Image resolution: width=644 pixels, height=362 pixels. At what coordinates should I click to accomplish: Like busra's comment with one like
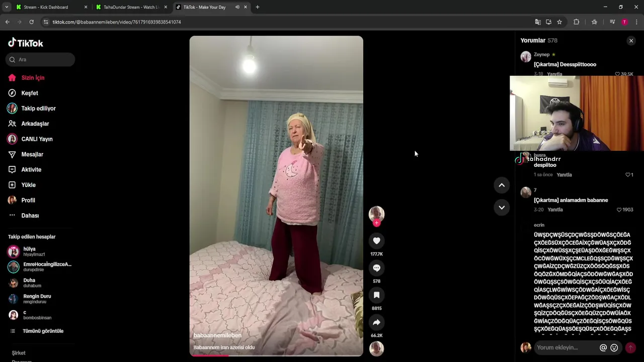[629, 175]
